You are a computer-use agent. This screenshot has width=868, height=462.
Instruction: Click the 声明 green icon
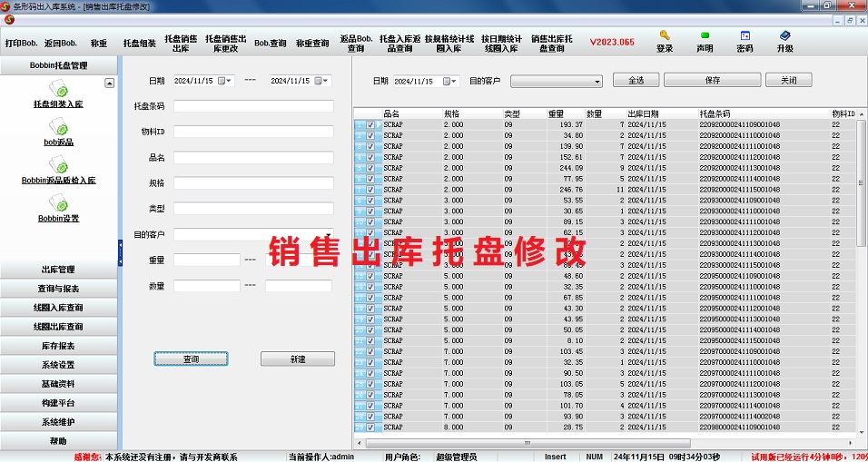pyautogui.click(x=705, y=36)
